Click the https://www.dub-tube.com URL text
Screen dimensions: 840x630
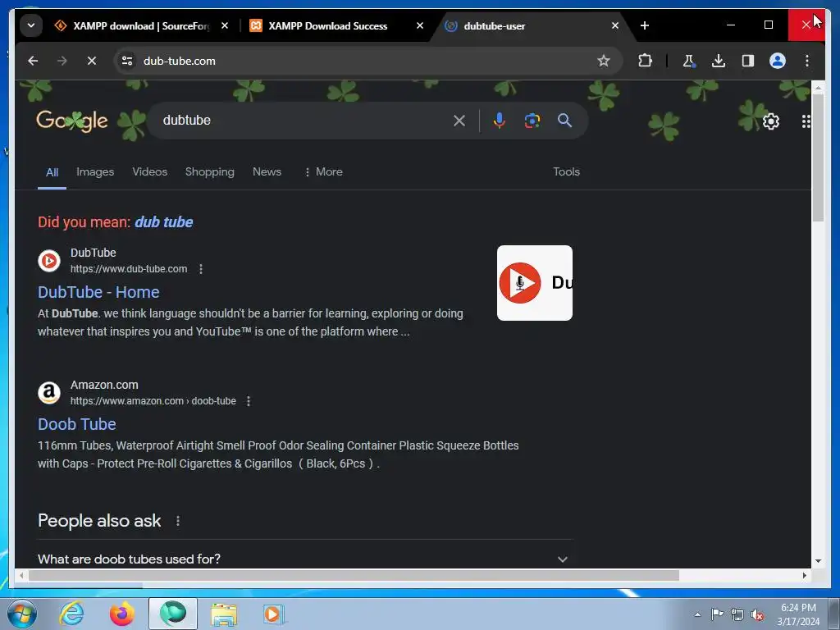[x=129, y=269]
